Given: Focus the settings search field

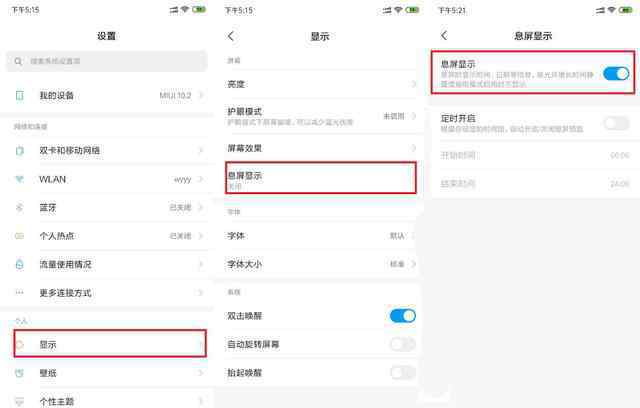Looking at the screenshot, I should [x=107, y=61].
